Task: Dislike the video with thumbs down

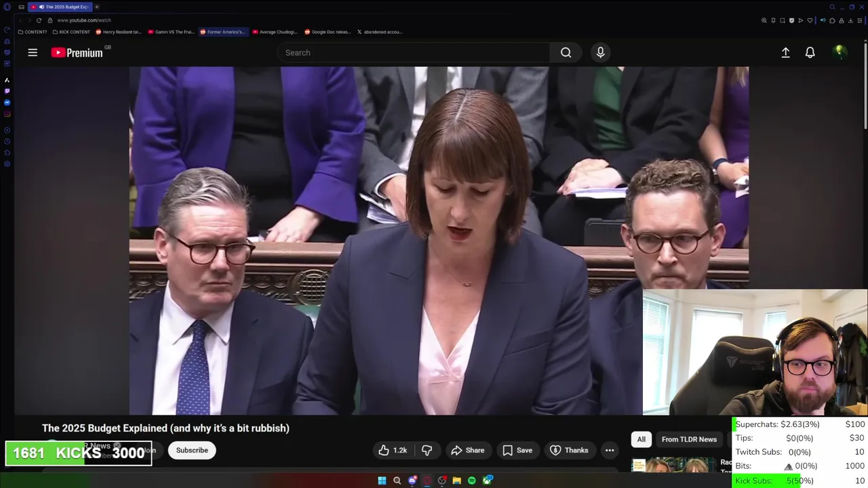Action: click(x=427, y=450)
